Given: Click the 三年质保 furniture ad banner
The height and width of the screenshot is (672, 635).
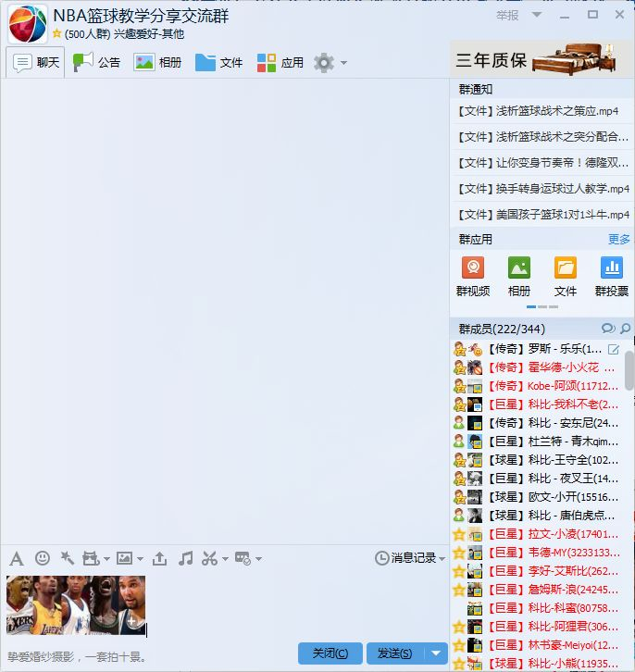Looking at the screenshot, I should (x=542, y=59).
